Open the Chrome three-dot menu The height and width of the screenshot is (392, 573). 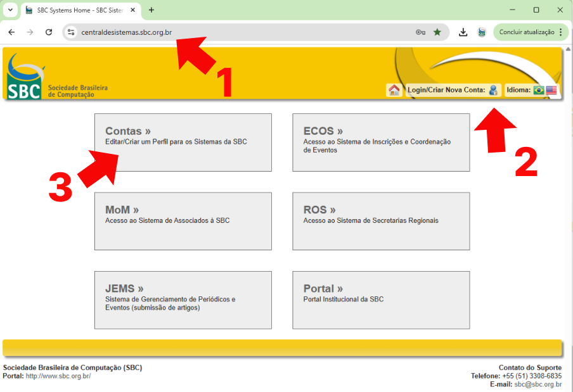coord(560,32)
